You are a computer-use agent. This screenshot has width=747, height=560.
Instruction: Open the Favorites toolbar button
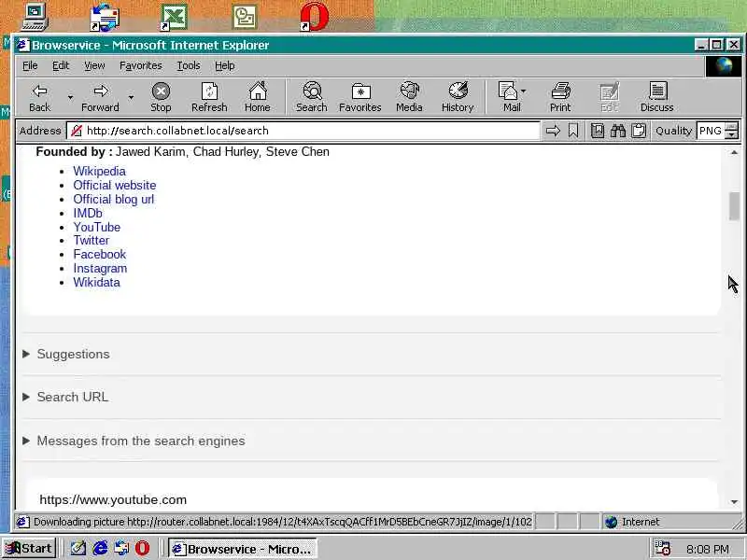tap(360, 98)
